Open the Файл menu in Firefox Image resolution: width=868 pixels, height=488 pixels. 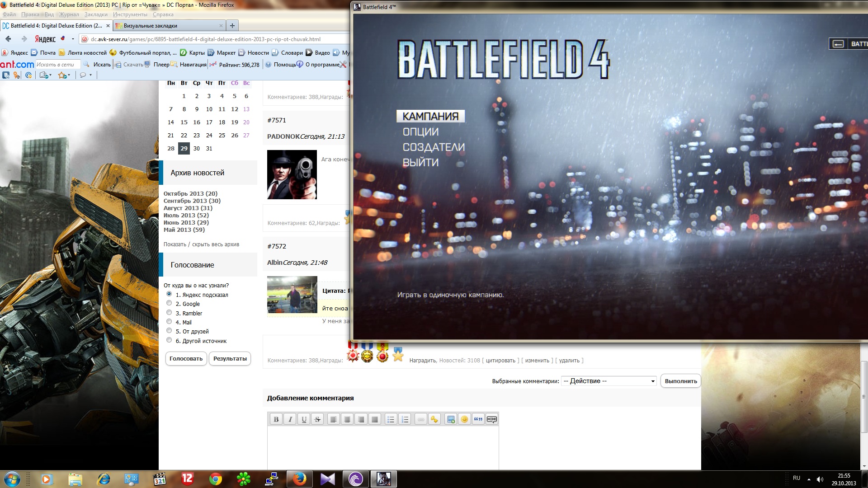point(9,14)
